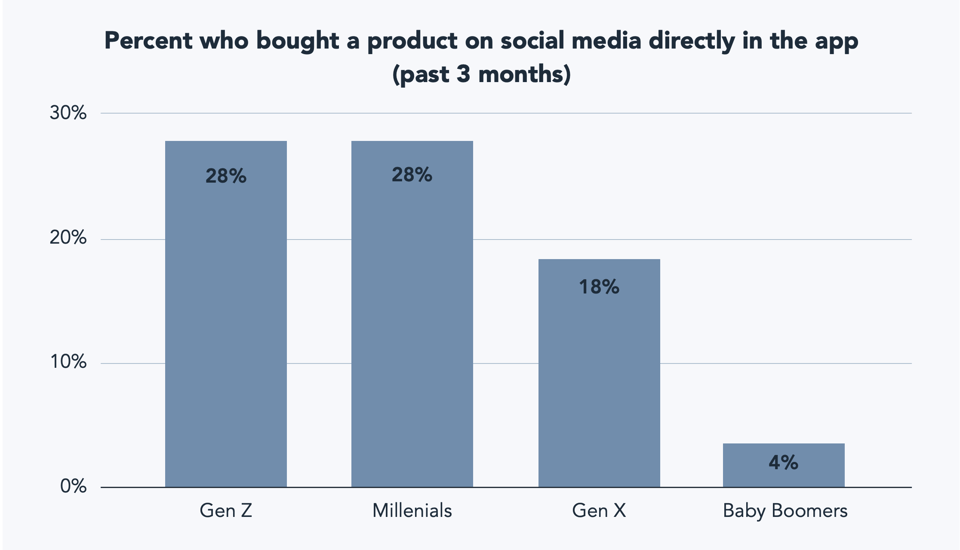Click the 30% horizontal gridline
The image size is (960, 550).
click(x=500, y=114)
